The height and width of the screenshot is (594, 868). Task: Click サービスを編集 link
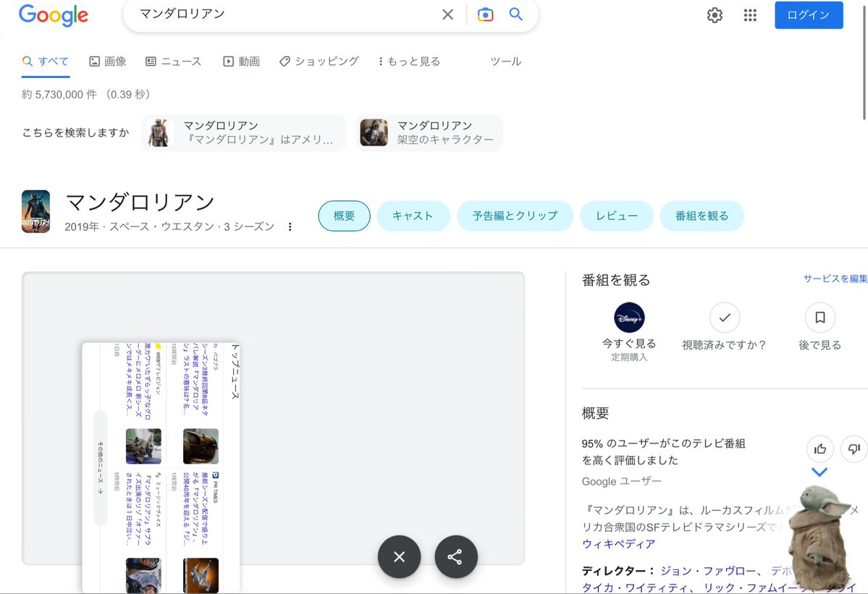[x=835, y=279]
